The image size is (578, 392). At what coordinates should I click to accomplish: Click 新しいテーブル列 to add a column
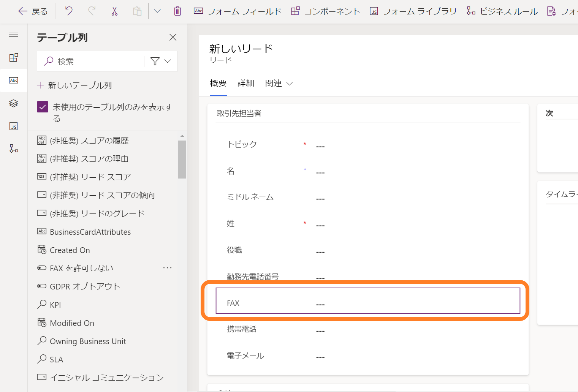click(x=74, y=85)
